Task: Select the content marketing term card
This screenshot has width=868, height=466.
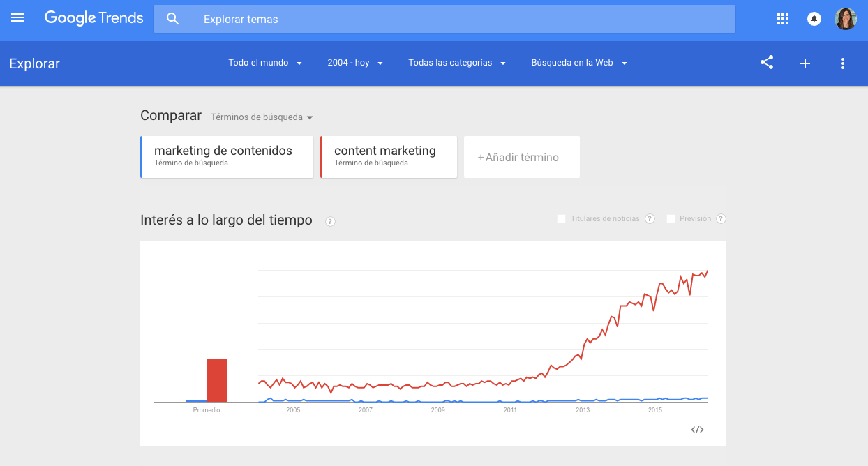Action: pyautogui.click(x=389, y=157)
